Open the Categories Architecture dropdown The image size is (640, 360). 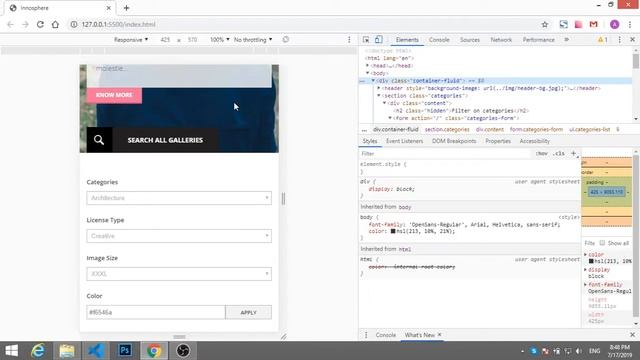click(179, 198)
